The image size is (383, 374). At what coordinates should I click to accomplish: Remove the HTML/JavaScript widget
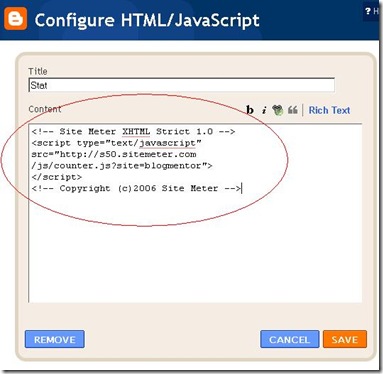tap(55, 339)
